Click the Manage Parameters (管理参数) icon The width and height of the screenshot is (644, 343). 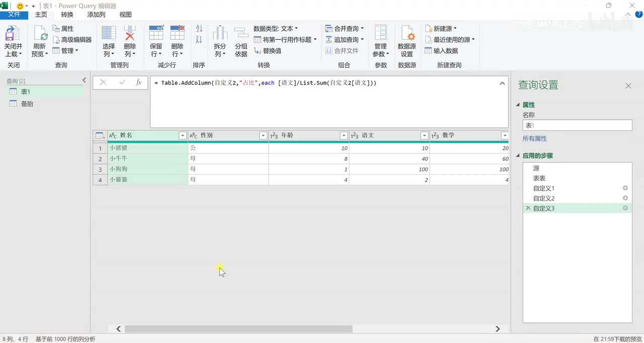pyautogui.click(x=381, y=33)
